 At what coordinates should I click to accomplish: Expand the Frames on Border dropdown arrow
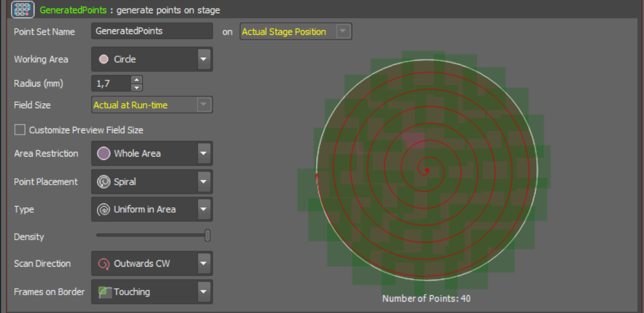tap(203, 292)
